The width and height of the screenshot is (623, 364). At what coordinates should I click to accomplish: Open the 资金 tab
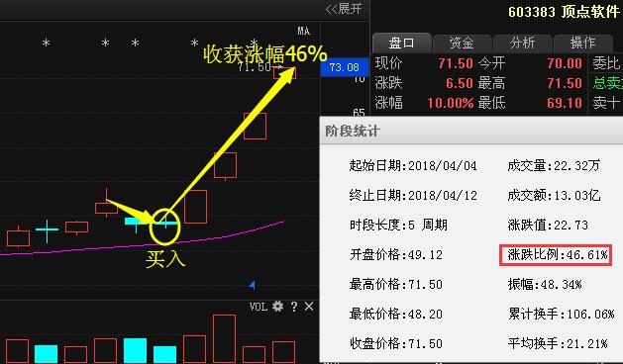(462, 43)
